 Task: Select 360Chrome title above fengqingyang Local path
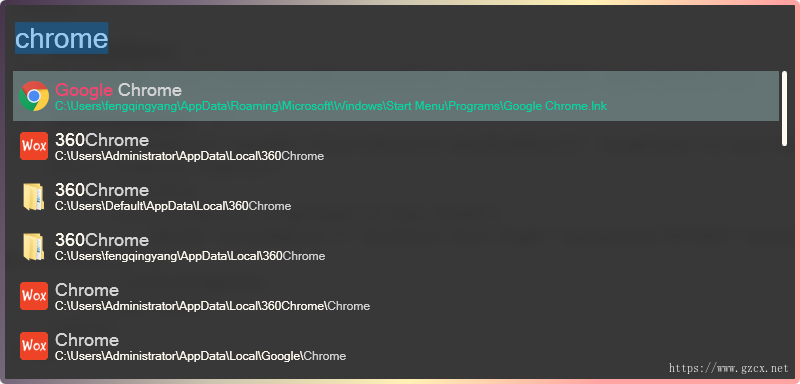(102, 240)
